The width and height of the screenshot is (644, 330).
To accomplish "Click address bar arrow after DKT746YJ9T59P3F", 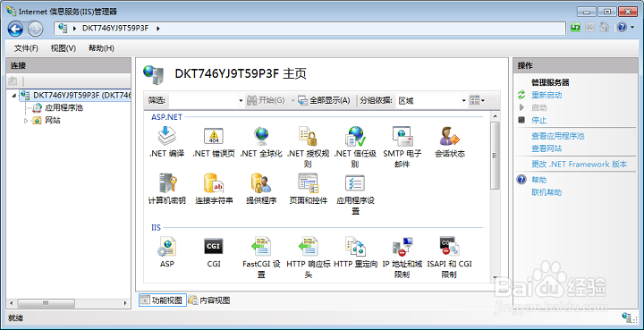I will (x=158, y=29).
